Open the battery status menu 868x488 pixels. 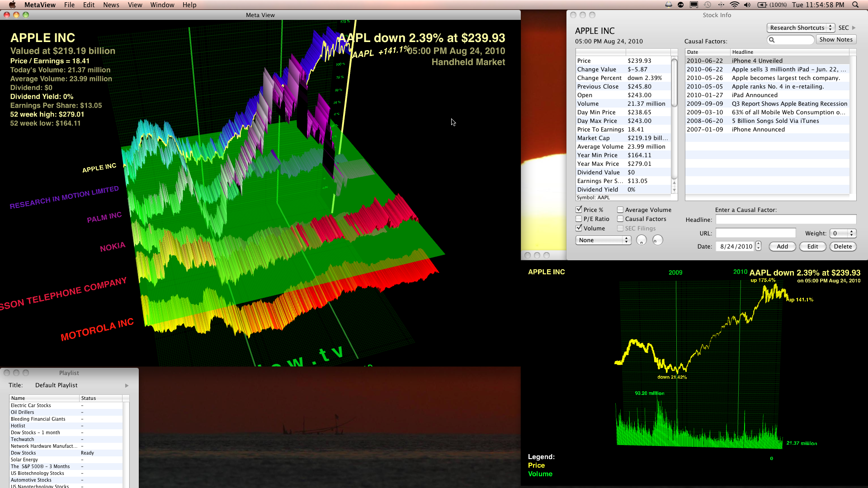coord(772,5)
